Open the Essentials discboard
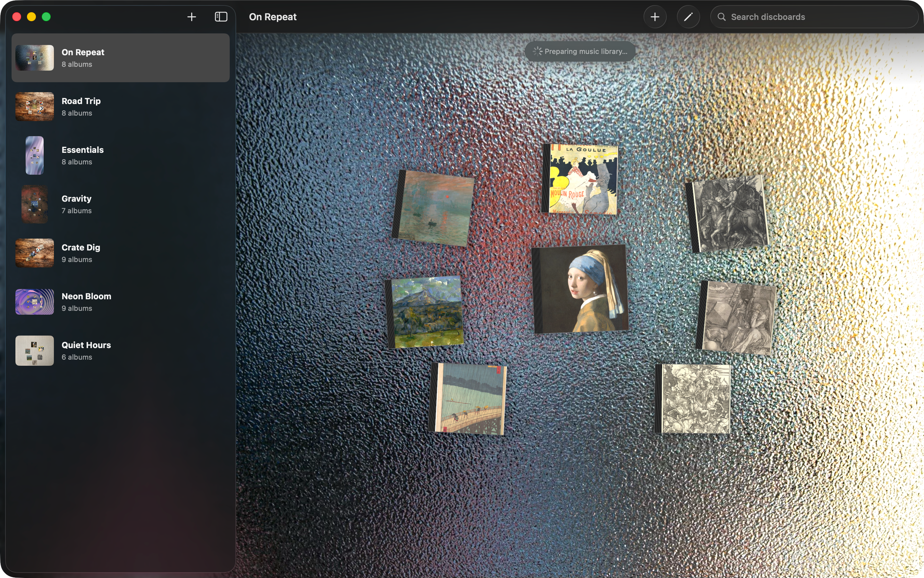Image resolution: width=924 pixels, height=578 pixels. pos(120,155)
